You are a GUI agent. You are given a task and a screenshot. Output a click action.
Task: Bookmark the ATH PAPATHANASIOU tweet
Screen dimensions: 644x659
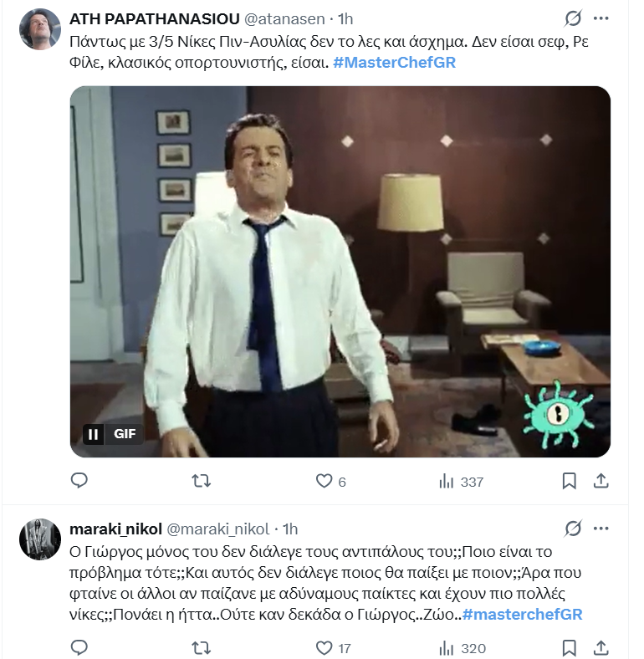tap(569, 481)
